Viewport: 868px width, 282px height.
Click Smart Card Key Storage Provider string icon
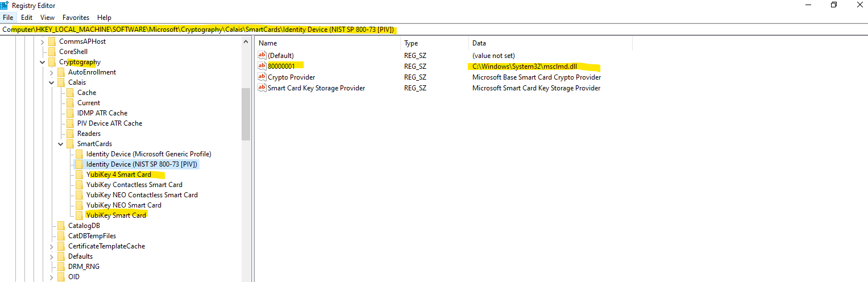[x=262, y=88]
